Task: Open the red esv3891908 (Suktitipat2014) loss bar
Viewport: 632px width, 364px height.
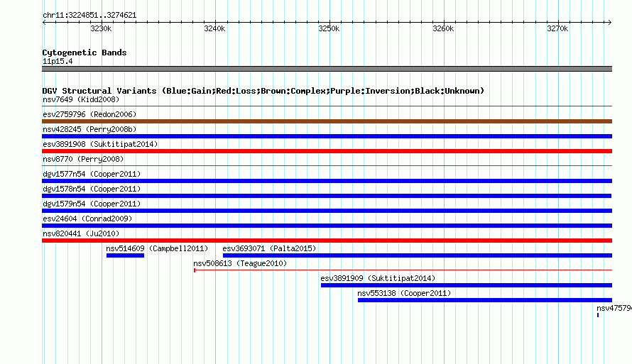Action: tap(327, 151)
